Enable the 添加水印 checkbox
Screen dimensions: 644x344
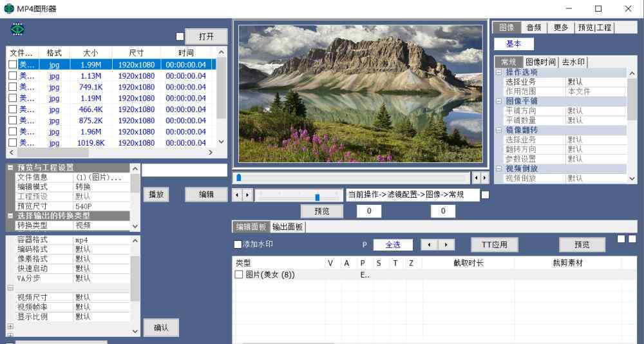[x=238, y=245]
